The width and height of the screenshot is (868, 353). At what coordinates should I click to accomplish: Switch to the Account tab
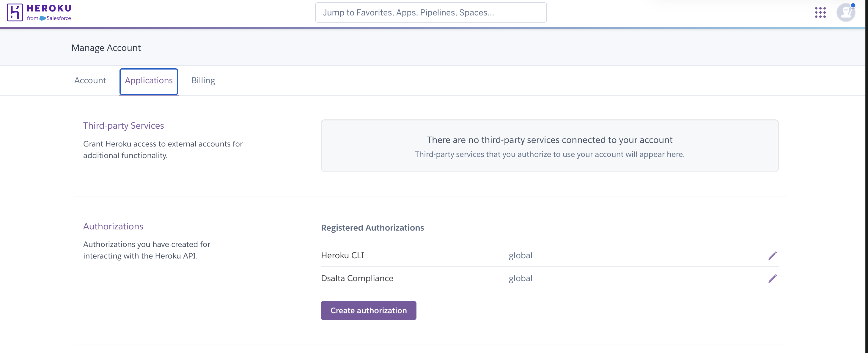coord(90,81)
